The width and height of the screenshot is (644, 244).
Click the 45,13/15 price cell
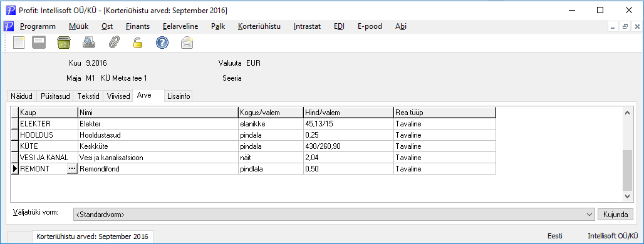348,123
